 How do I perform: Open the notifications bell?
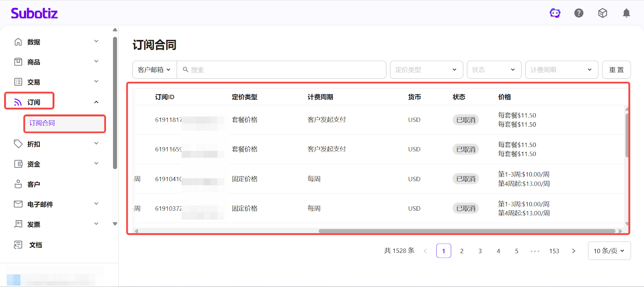[x=626, y=13]
